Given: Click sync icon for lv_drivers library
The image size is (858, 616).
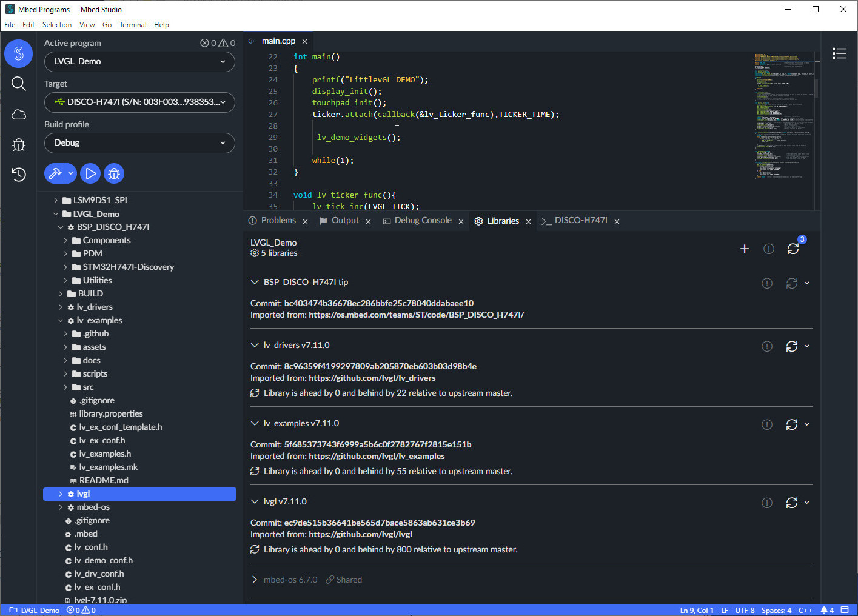Looking at the screenshot, I should click(x=791, y=346).
